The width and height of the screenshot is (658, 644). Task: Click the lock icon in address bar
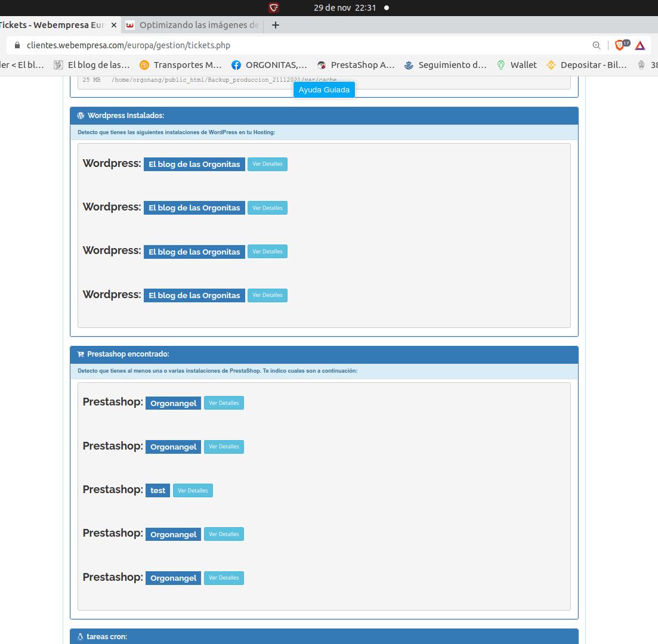(17, 45)
